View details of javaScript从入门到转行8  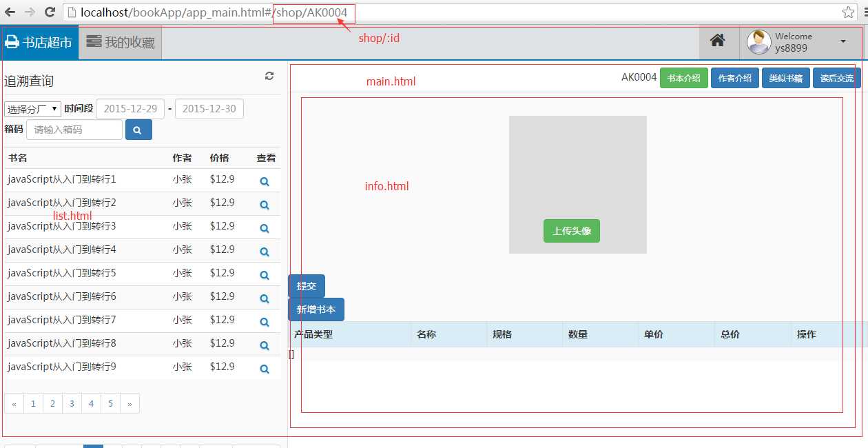(264, 345)
